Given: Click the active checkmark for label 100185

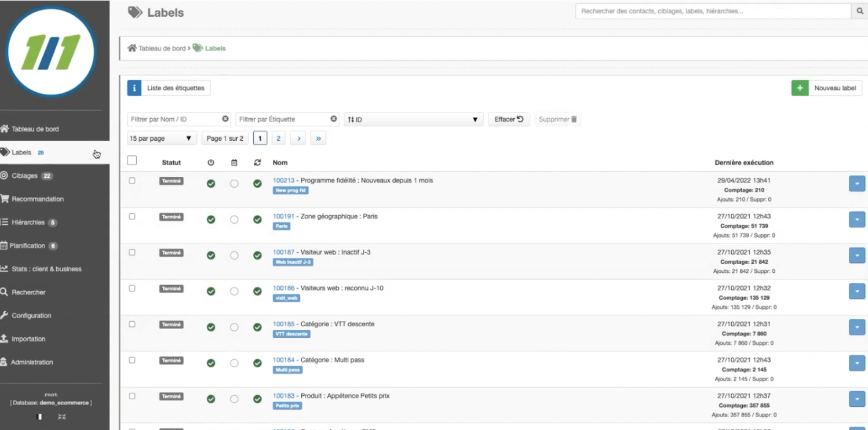Looking at the screenshot, I should tap(211, 327).
